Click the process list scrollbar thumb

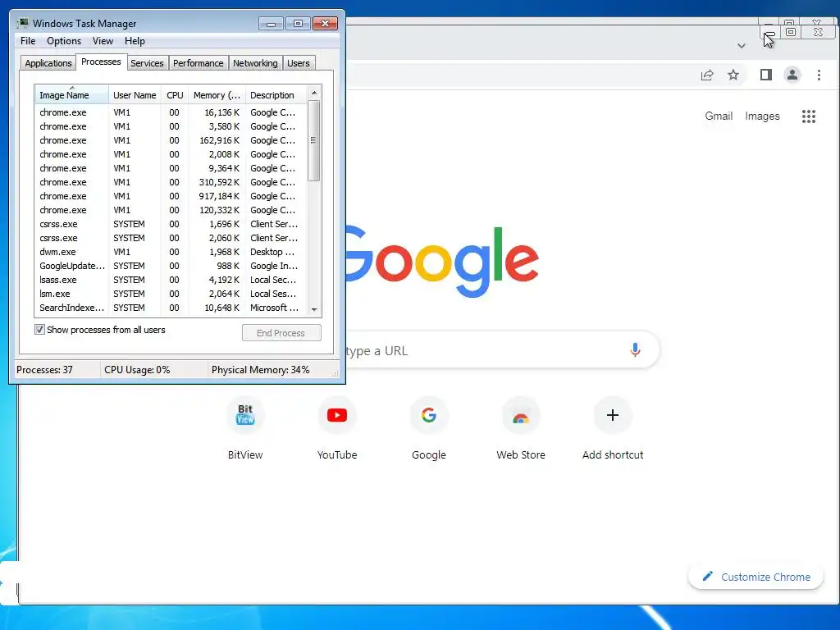point(314,140)
